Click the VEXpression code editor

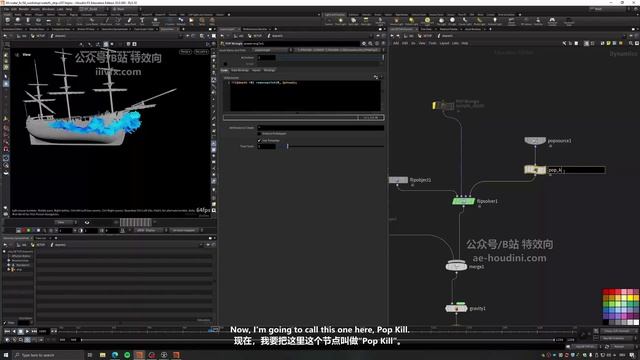coord(305,95)
